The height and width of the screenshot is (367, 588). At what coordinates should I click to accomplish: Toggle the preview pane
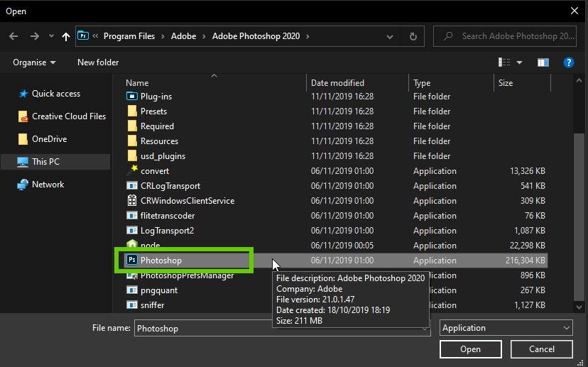(543, 62)
